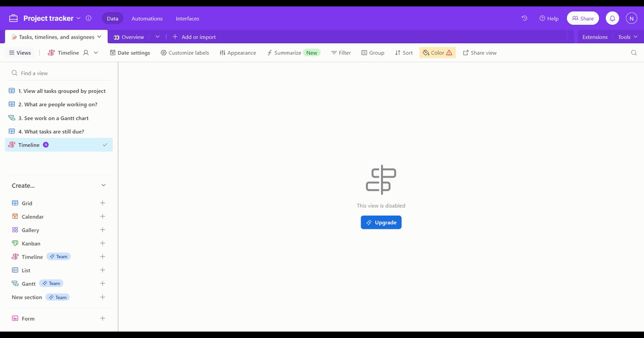
Task: Click the search magnifier icon
Action: click(x=634, y=53)
